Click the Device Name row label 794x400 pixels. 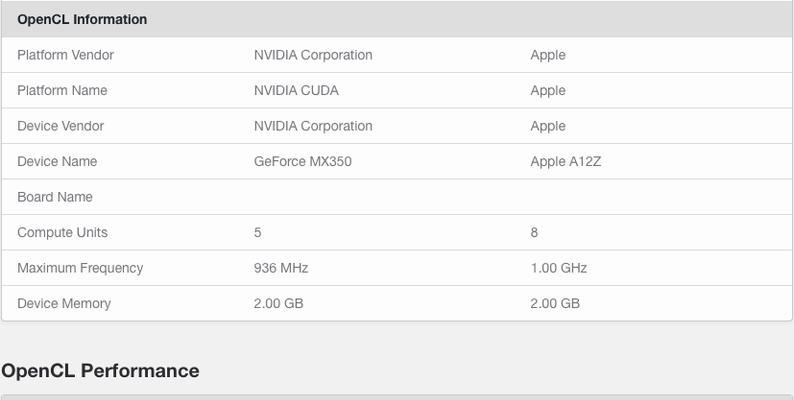coord(57,161)
